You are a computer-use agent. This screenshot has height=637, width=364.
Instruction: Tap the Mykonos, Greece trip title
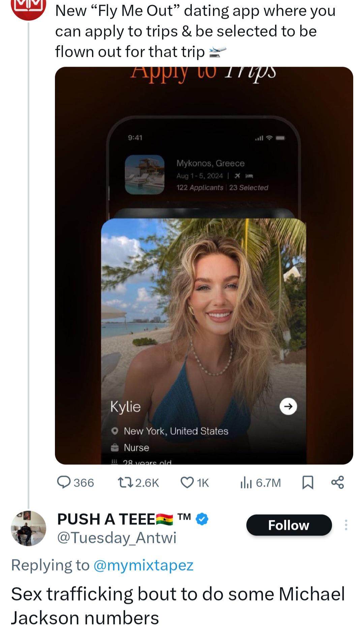pos(210,163)
